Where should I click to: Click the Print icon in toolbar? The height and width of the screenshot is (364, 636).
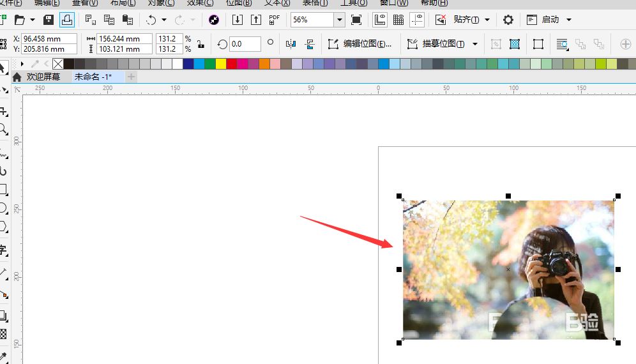[66, 20]
